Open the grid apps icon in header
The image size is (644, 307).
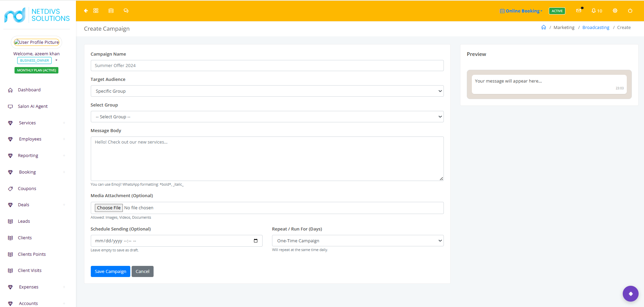[96, 11]
